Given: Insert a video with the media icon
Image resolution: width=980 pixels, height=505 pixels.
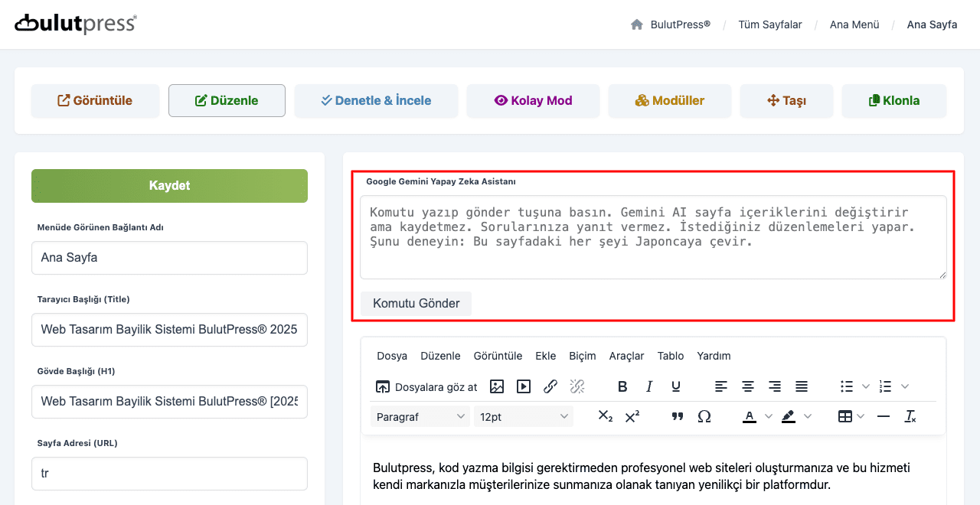Looking at the screenshot, I should (x=523, y=386).
